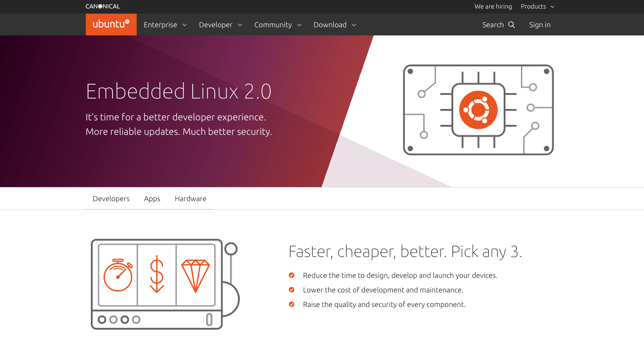Image resolution: width=644 pixels, height=346 pixels.
Task: Click the slot machine lever knob
Action: (x=231, y=248)
